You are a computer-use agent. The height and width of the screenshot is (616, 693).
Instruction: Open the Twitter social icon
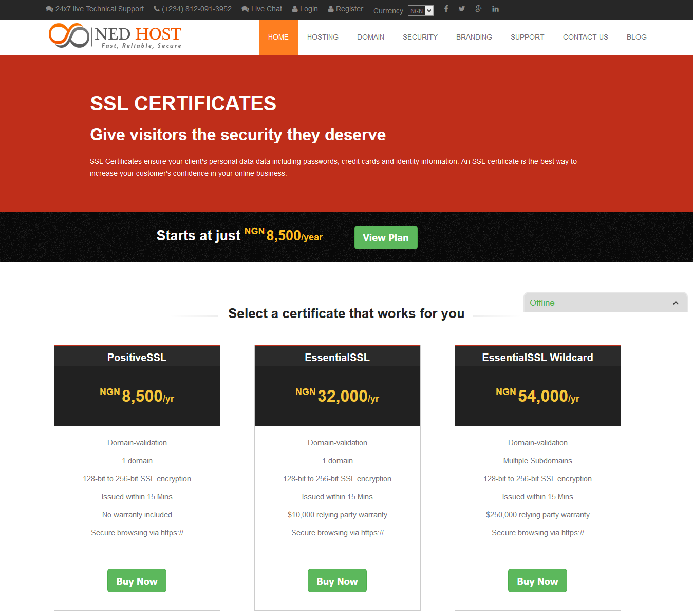pos(462,9)
